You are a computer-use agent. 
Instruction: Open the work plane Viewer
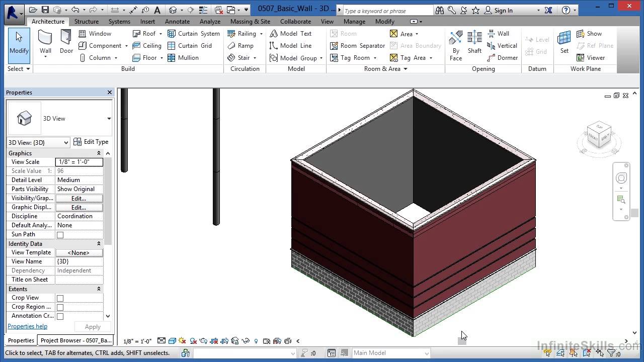coord(591,58)
